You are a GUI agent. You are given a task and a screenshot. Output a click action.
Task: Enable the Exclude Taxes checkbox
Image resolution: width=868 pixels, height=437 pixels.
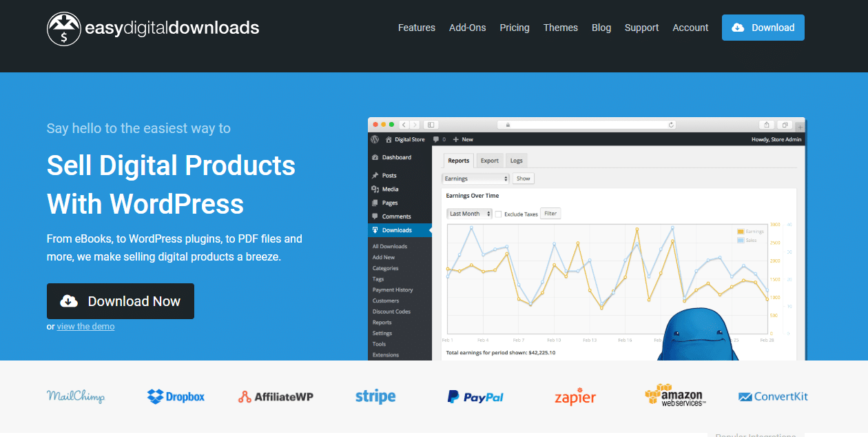498,214
